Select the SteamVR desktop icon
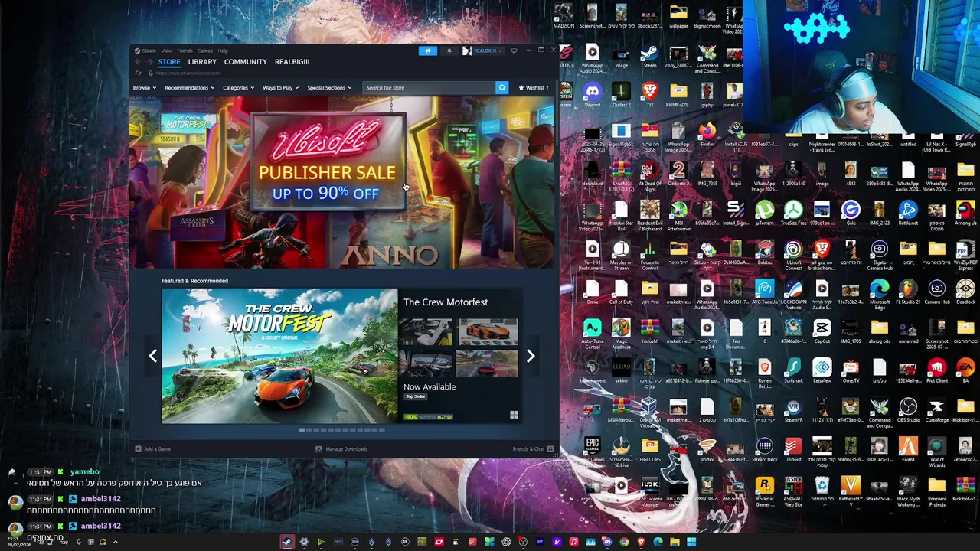Screen dimensions: 980x551 pos(793,411)
